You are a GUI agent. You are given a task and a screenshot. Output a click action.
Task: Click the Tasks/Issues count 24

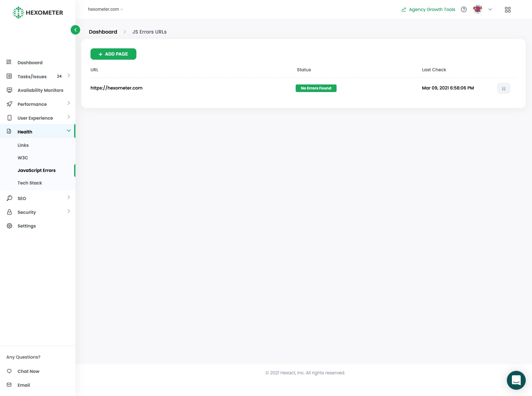[x=59, y=76]
